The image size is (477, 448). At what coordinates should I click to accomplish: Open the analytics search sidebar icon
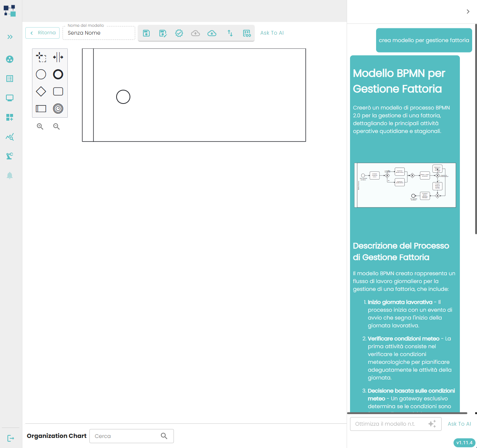pos(10,137)
